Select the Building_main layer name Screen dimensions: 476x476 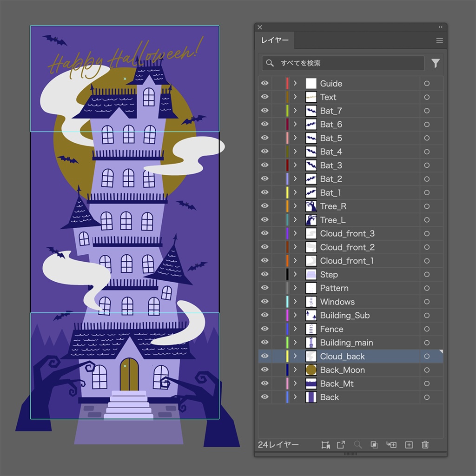pos(346,343)
